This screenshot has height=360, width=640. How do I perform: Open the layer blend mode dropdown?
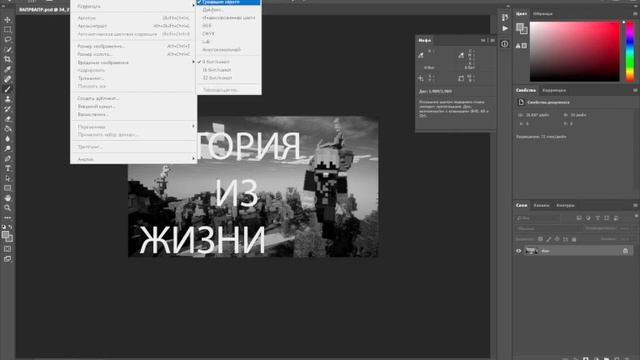[x=548, y=229]
